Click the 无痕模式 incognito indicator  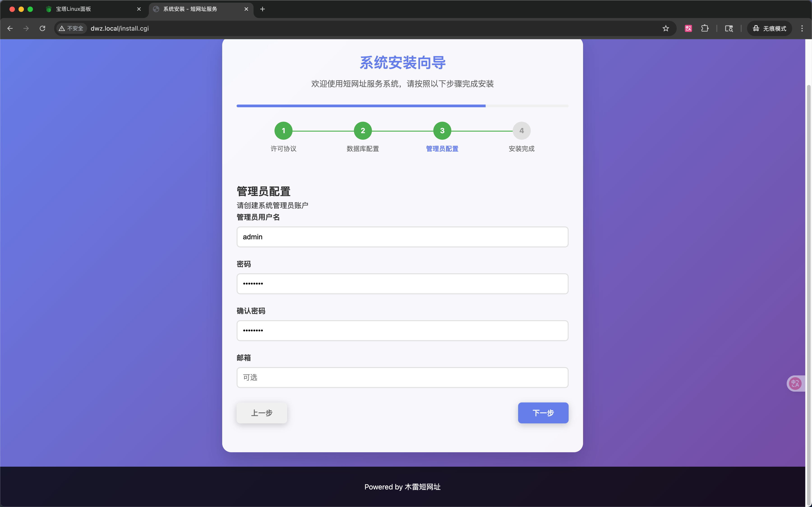tap(769, 28)
